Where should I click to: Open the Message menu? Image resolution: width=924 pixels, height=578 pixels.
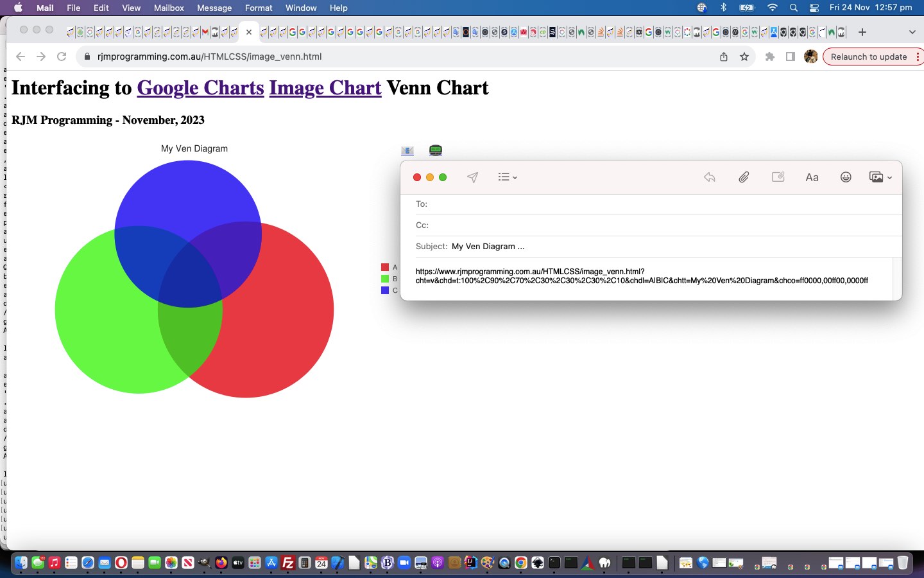coord(214,8)
